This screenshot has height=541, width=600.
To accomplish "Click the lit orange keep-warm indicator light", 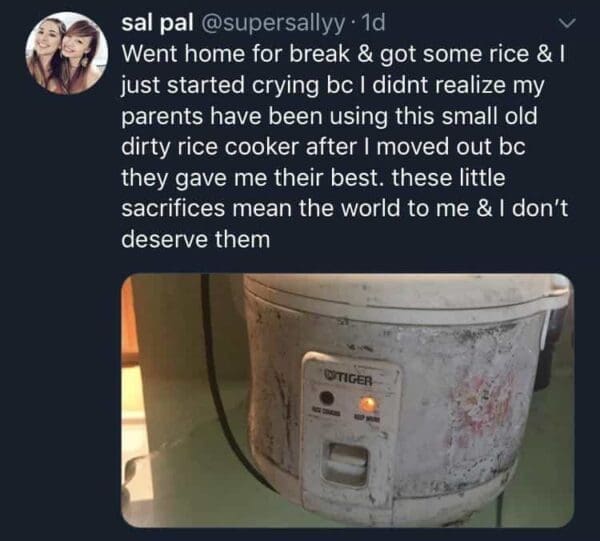I will coord(367,404).
